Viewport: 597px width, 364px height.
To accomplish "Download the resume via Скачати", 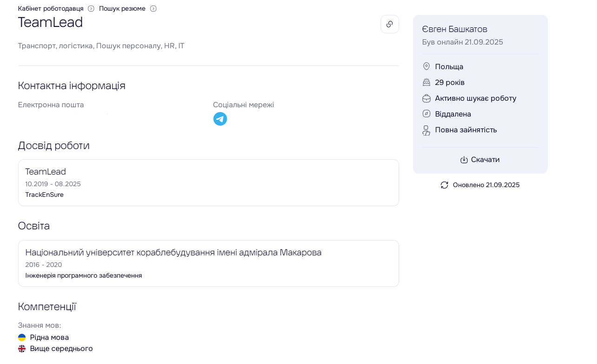I will click(485, 160).
